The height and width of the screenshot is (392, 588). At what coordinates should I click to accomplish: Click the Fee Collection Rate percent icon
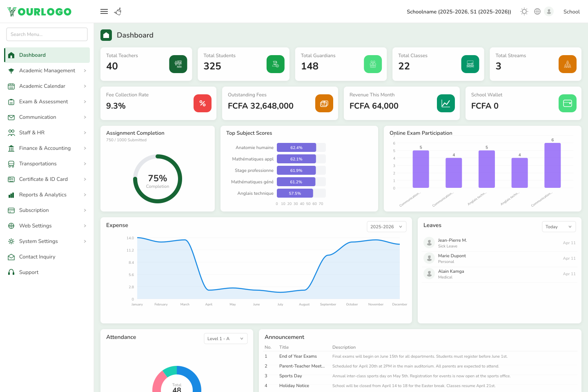click(203, 103)
